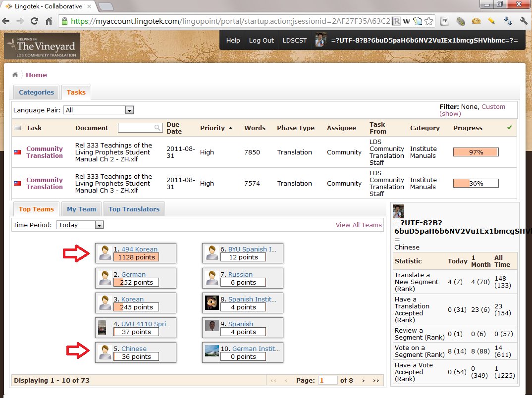This screenshot has width=532, height=398.
Task: Click the BYU Spanish team avatar
Action: click(x=212, y=253)
